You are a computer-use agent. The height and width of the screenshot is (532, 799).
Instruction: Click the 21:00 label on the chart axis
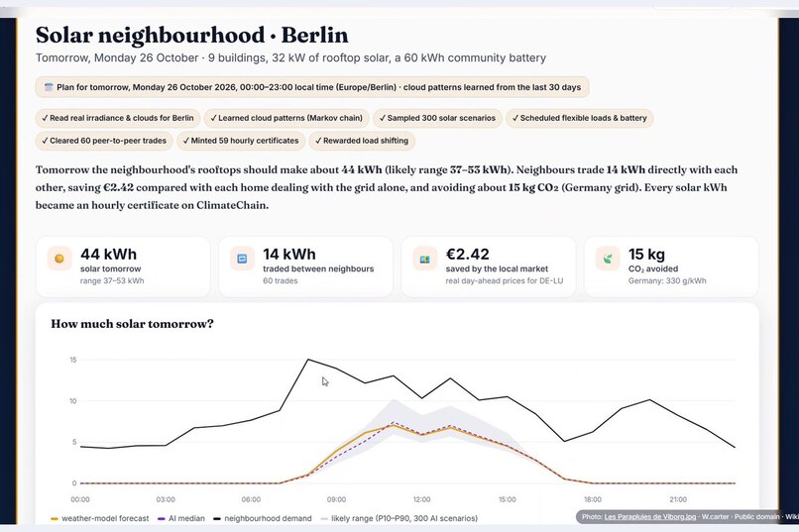click(x=678, y=499)
